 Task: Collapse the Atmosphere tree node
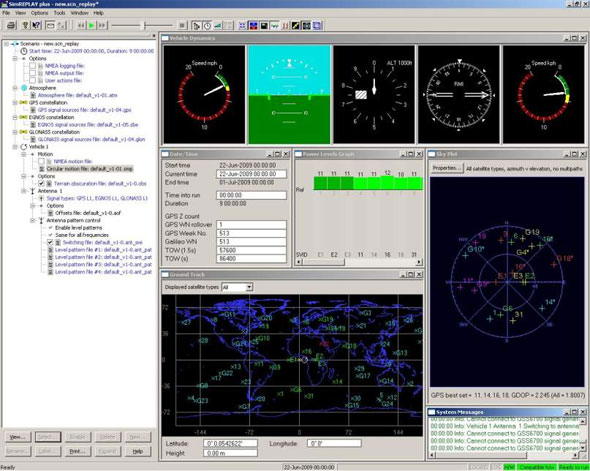15,88
